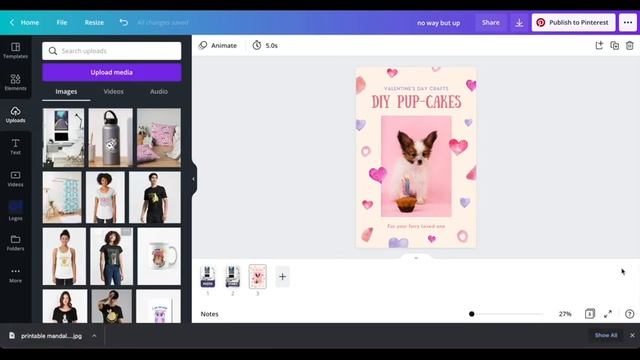Go to Home
640x360 pixels.
pyautogui.click(x=30, y=22)
